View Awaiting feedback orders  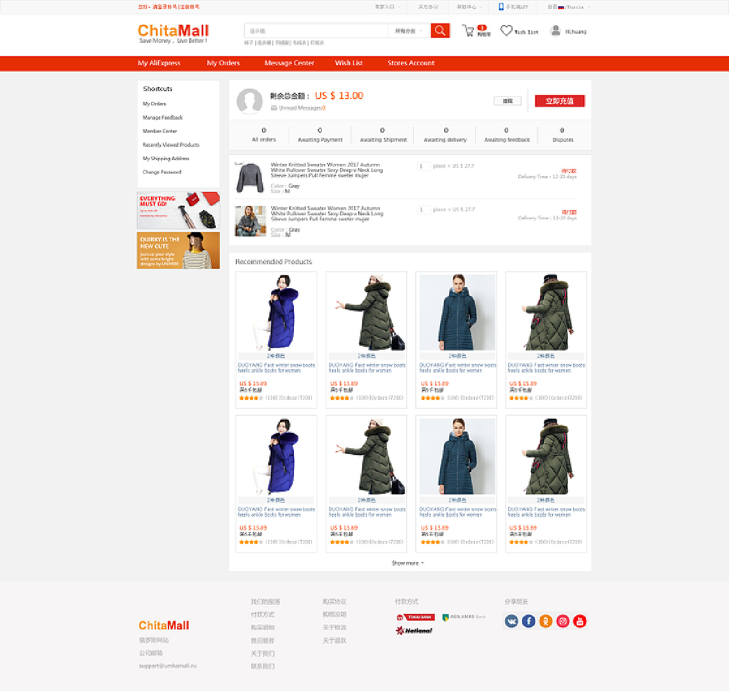[507, 135]
